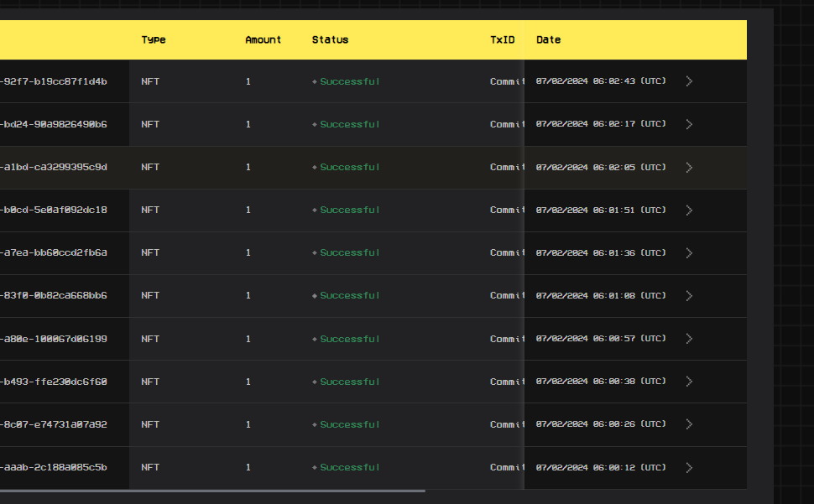Viewport: 814px width, 504px height.
Task: Open details chevron for 06:00:26 row
Action: click(x=689, y=424)
